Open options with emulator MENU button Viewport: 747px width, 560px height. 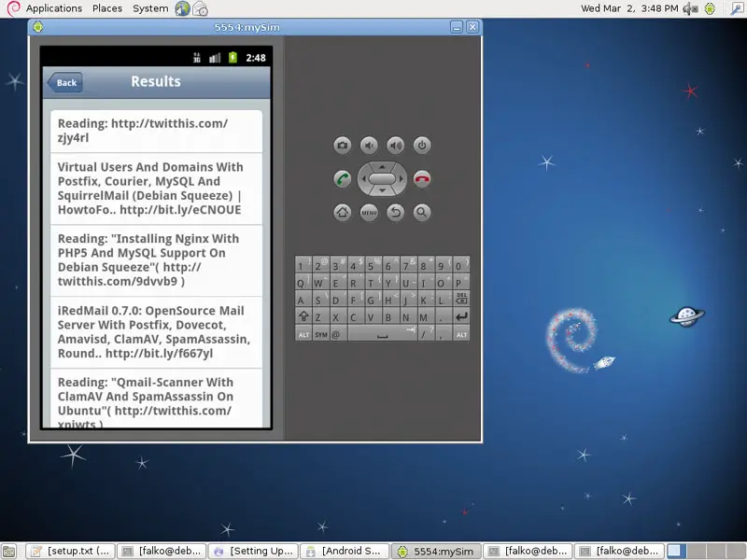click(x=369, y=213)
